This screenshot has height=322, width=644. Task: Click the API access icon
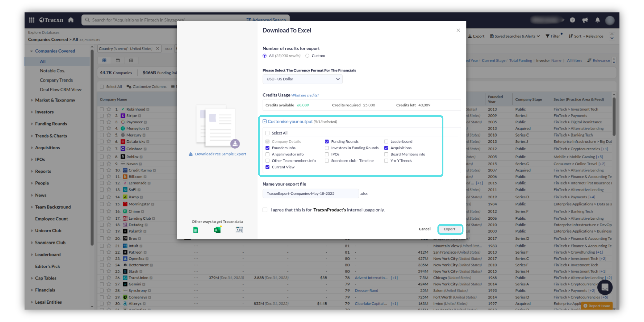239,230
